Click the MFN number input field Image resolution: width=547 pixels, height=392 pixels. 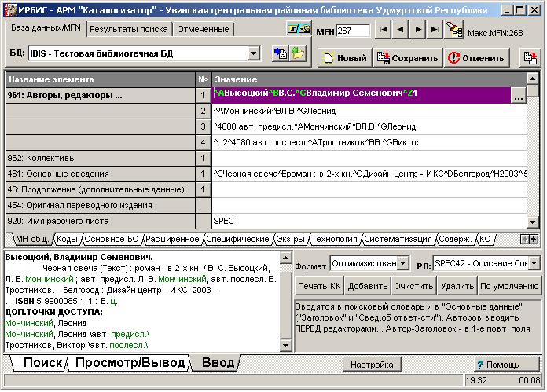[353, 31]
